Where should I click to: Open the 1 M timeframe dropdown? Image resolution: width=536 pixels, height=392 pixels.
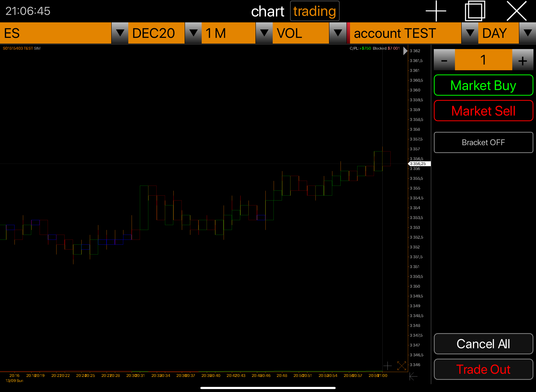coord(264,33)
